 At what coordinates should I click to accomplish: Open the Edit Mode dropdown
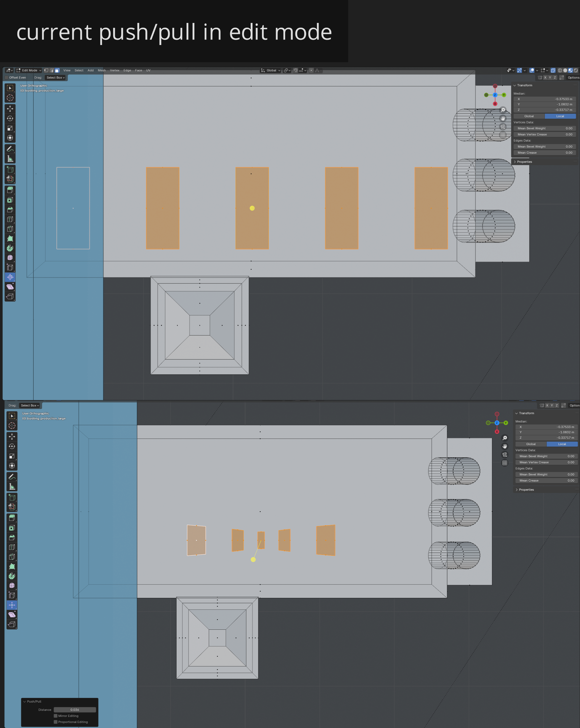(x=29, y=71)
